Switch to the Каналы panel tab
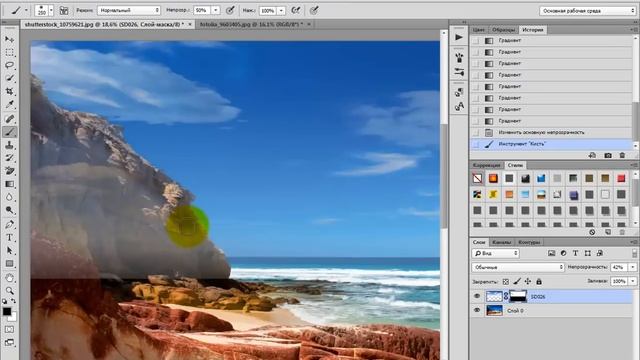 [x=501, y=242]
